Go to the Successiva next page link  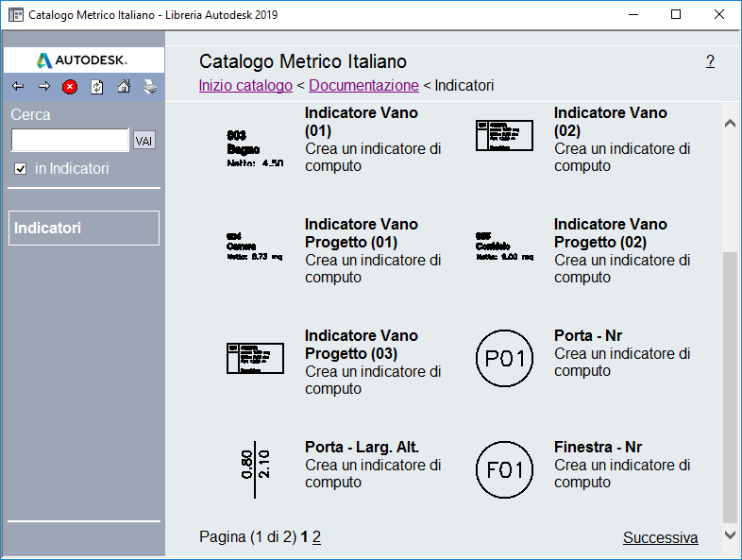(660, 538)
